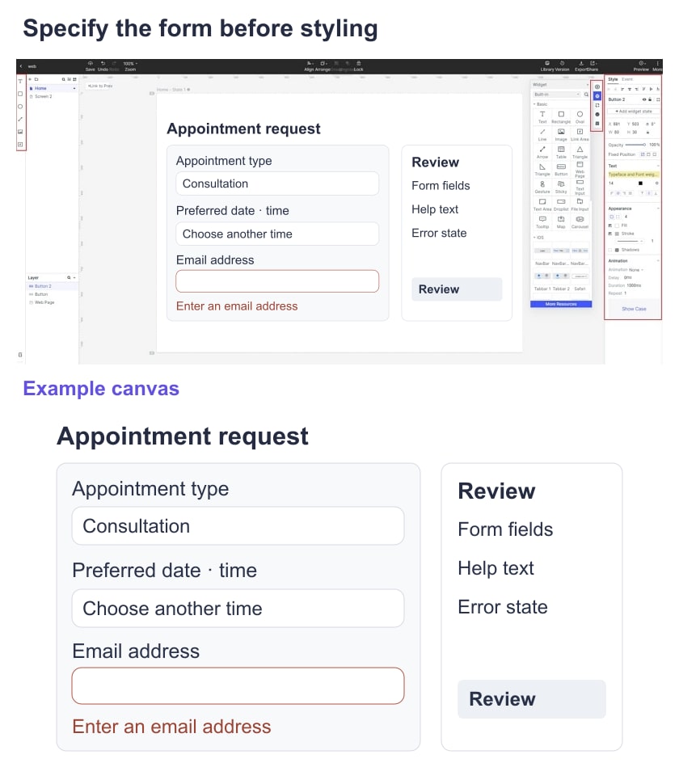Click Consultation field in enlarged example canvas
The height and width of the screenshot is (784, 679).
[x=238, y=526]
